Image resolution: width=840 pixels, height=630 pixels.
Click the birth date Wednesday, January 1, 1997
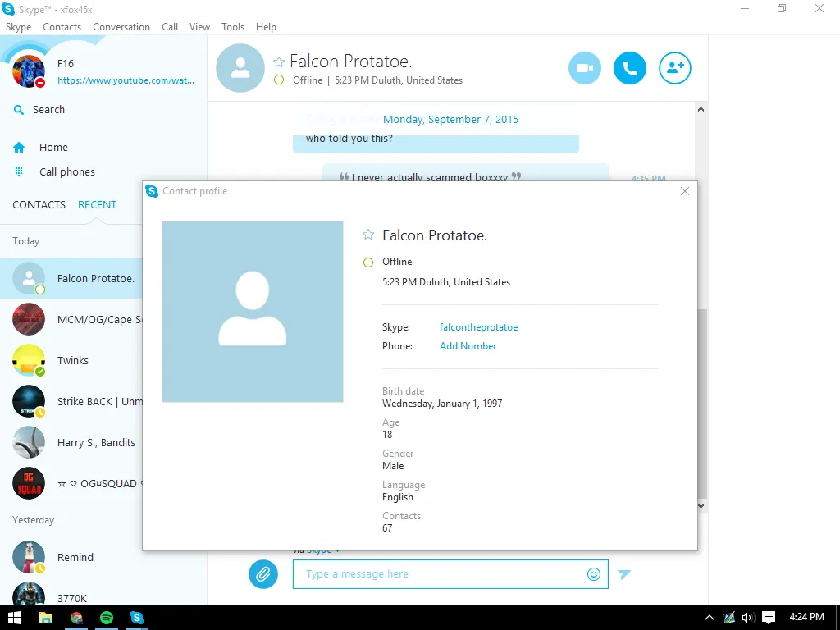(442, 404)
